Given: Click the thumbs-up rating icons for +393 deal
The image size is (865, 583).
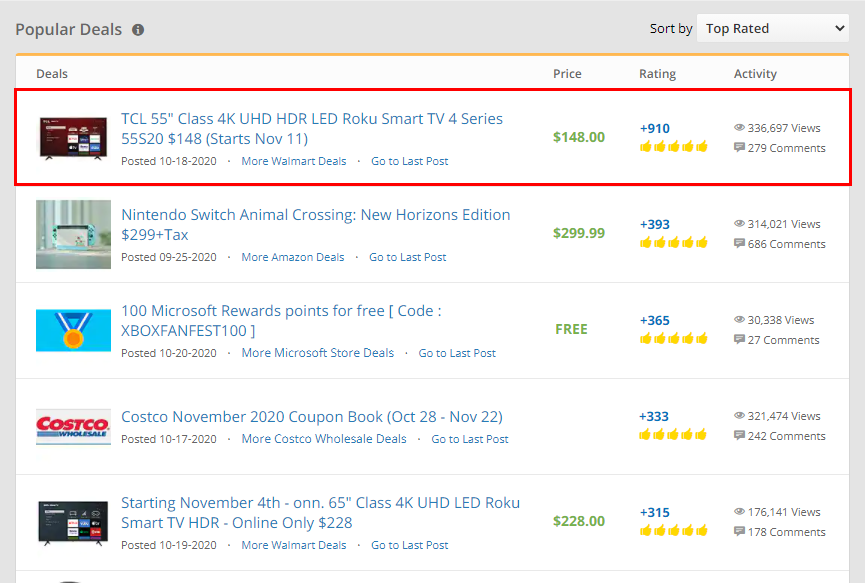Looking at the screenshot, I should point(674,243).
